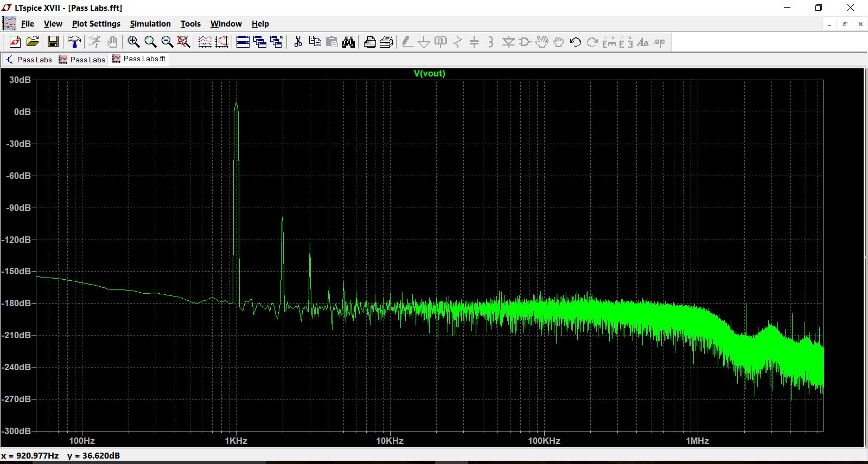
Task: Open the File menu
Action: click(28, 24)
